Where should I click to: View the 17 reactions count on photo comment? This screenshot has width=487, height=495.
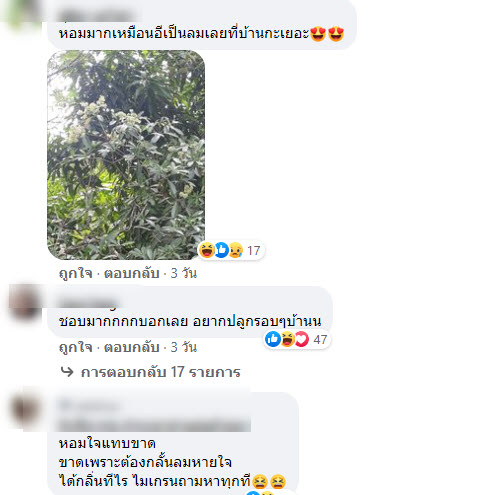(x=253, y=251)
